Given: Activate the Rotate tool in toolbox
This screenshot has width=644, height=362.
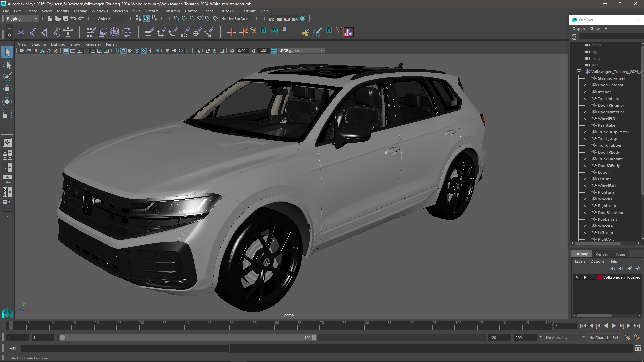Looking at the screenshot, I should [7, 102].
